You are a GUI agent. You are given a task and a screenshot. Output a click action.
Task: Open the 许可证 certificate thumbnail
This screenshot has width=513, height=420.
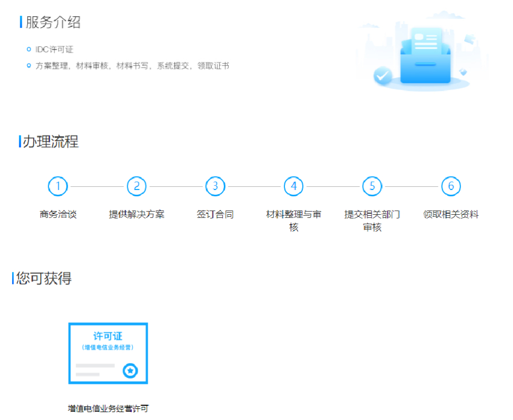pos(108,353)
